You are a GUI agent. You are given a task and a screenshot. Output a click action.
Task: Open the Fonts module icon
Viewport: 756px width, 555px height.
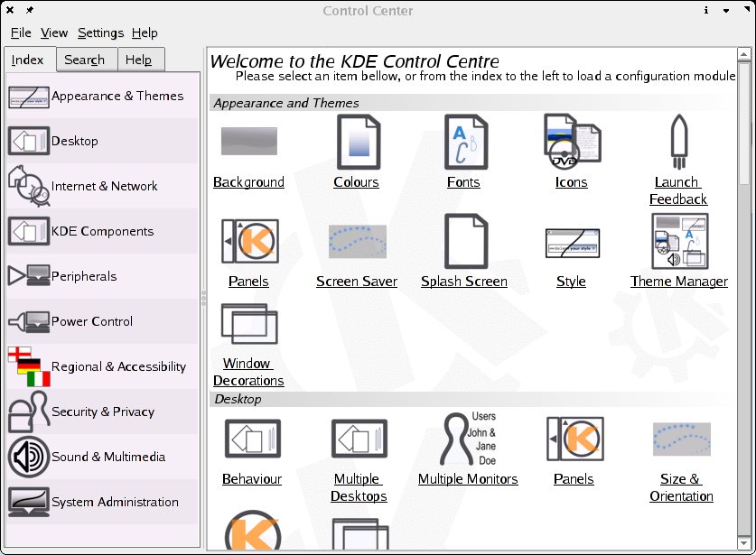tap(466, 142)
